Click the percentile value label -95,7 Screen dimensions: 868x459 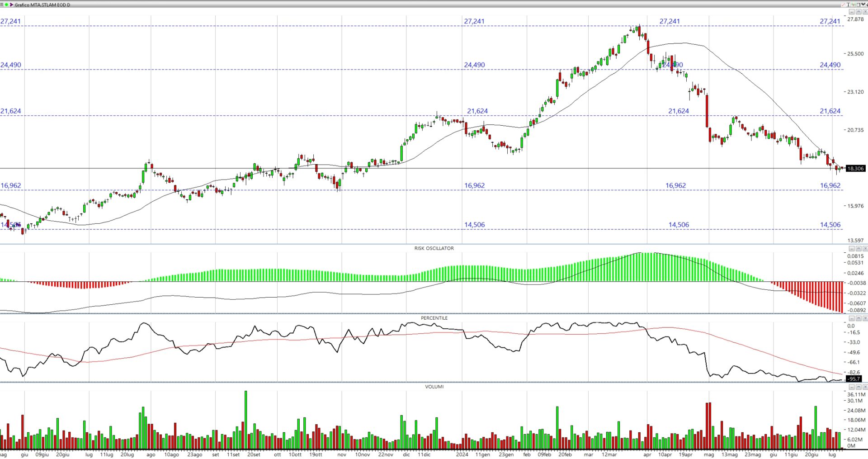(854, 379)
